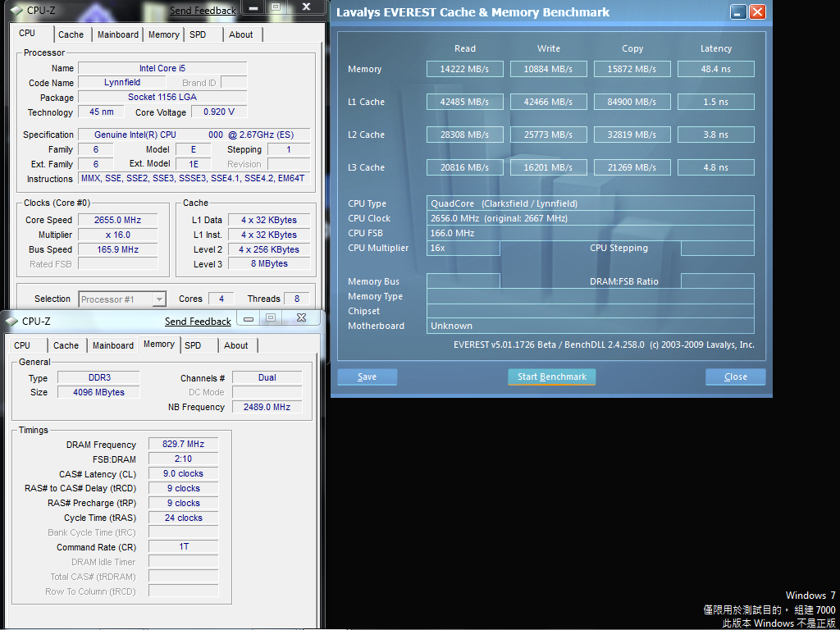The width and height of the screenshot is (840, 630).
Task: Open Mainboard tab in lower CPU-Z window
Action: (x=112, y=345)
